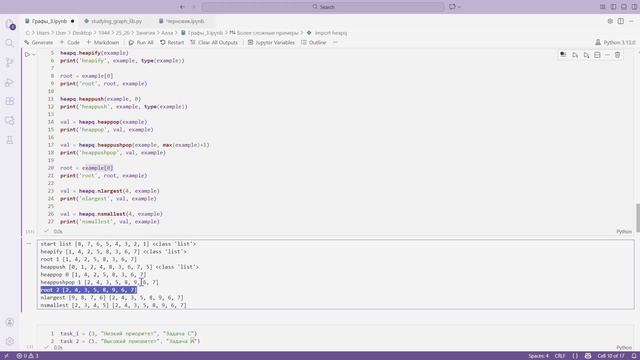640x360 pixels.
Task: Click the Python language label of the cell
Action: [x=624, y=231]
